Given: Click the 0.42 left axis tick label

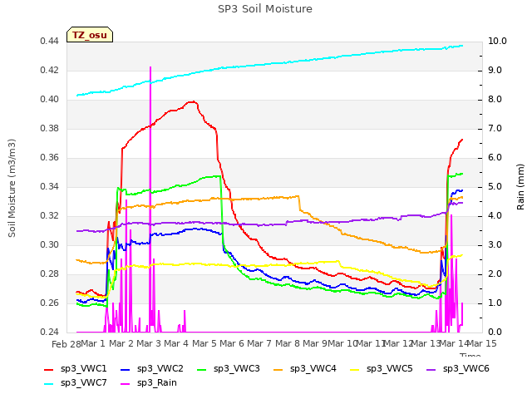Looking at the screenshot, I should pyautogui.click(x=50, y=71).
